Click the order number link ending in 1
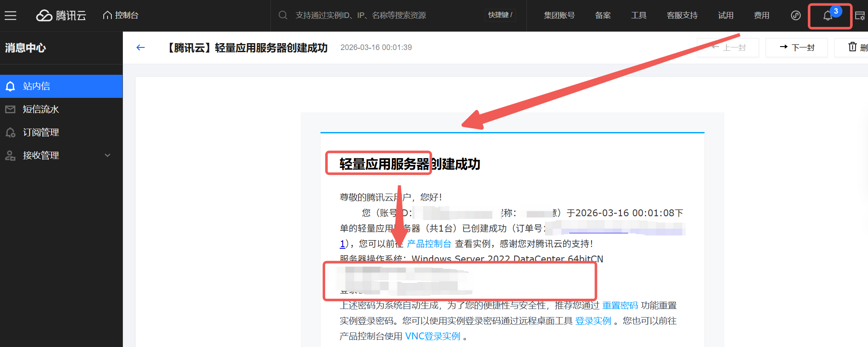The width and height of the screenshot is (868, 347). [x=342, y=244]
